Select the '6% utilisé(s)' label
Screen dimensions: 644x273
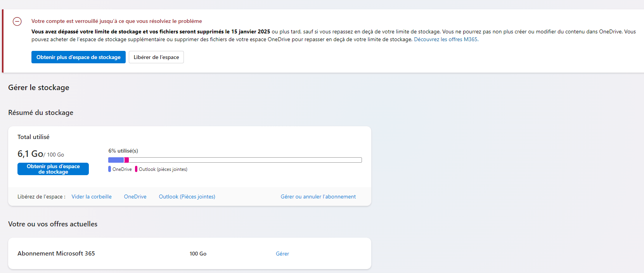123,151
